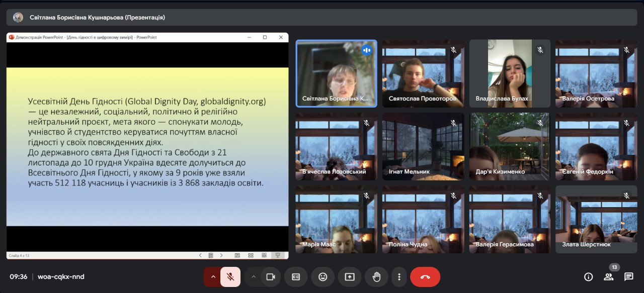The width and height of the screenshot is (644, 293).
Task: Open meeting details info icon
Action: tap(588, 277)
